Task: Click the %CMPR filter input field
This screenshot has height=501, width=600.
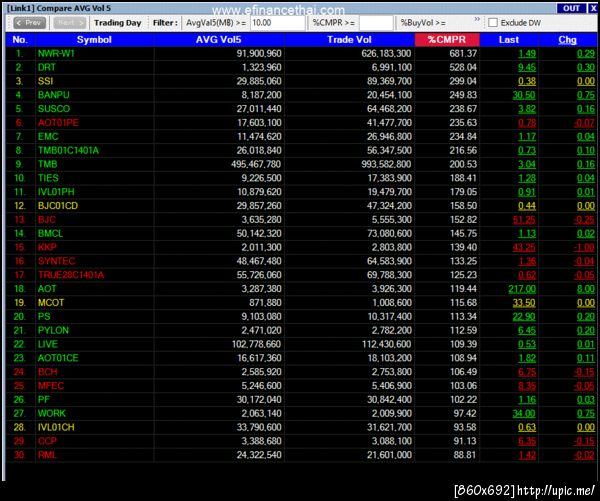Action: coord(376,23)
